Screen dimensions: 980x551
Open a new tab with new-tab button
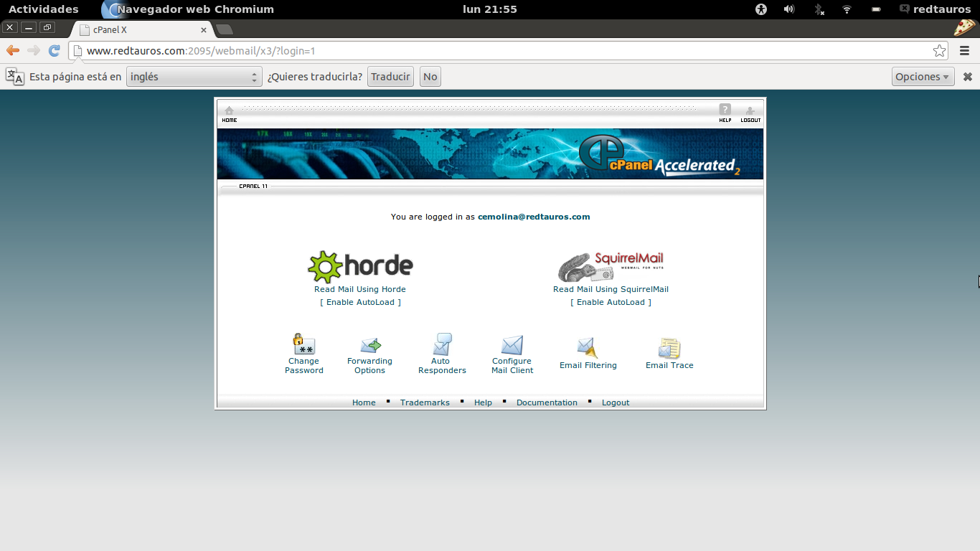pos(225,29)
